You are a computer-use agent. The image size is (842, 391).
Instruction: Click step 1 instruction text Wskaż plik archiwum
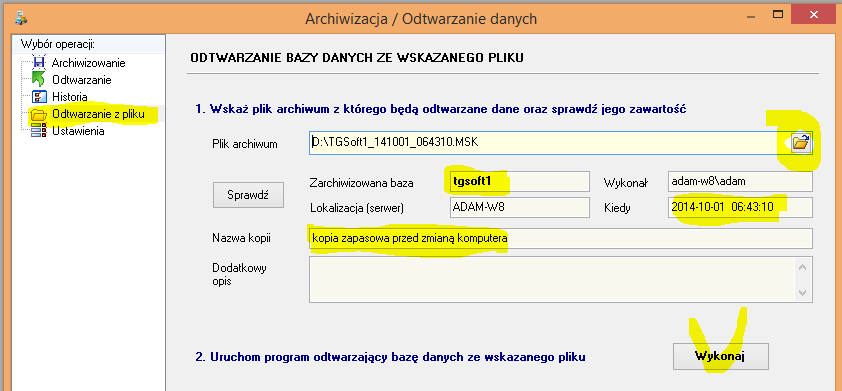point(441,110)
